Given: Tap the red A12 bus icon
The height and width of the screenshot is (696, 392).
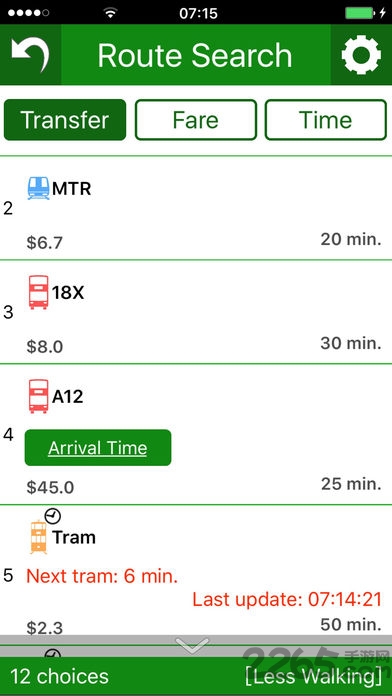Looking at the screenshot, I should 39,396.
